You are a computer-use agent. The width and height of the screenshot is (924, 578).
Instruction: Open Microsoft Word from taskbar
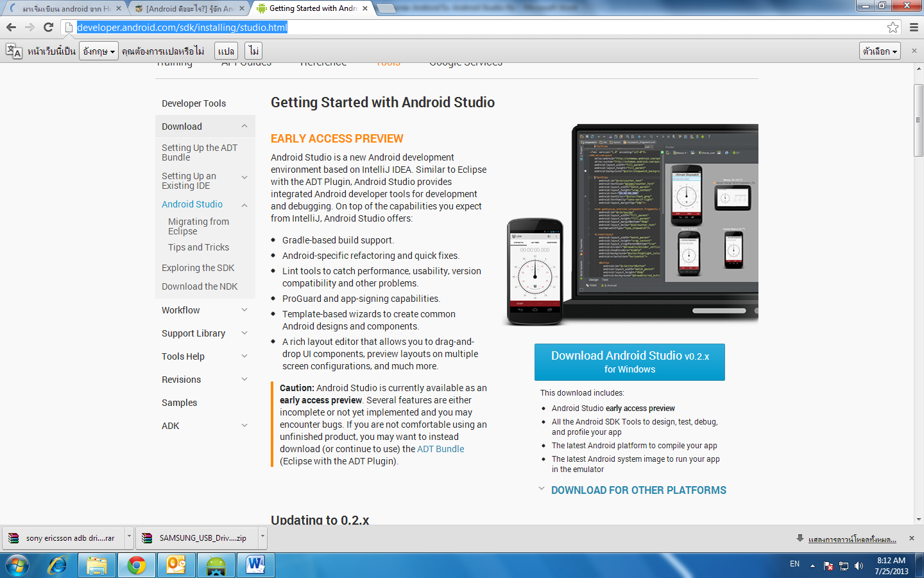click(x=256, y=566)
